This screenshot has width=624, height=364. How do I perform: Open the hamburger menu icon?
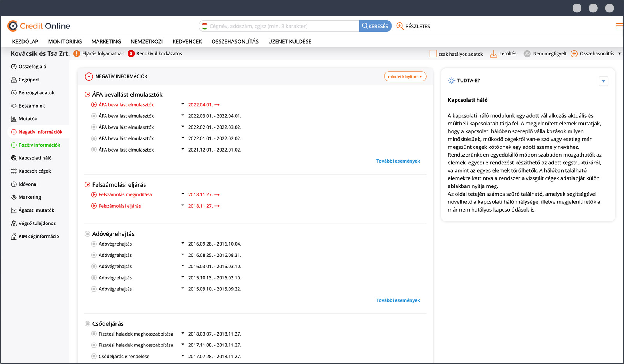coord(619,26)
